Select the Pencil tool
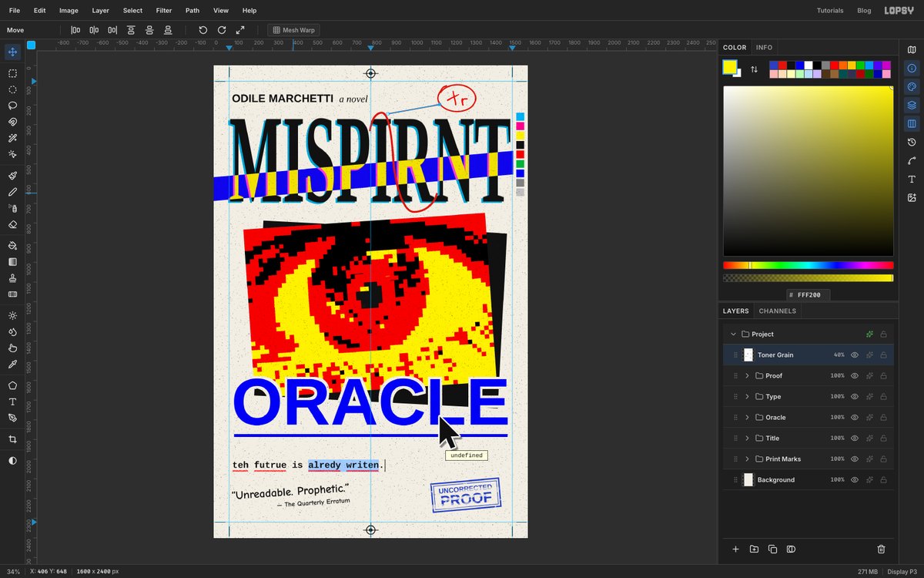This screenshot has height=578, width=924. click(x=12, y=192)
